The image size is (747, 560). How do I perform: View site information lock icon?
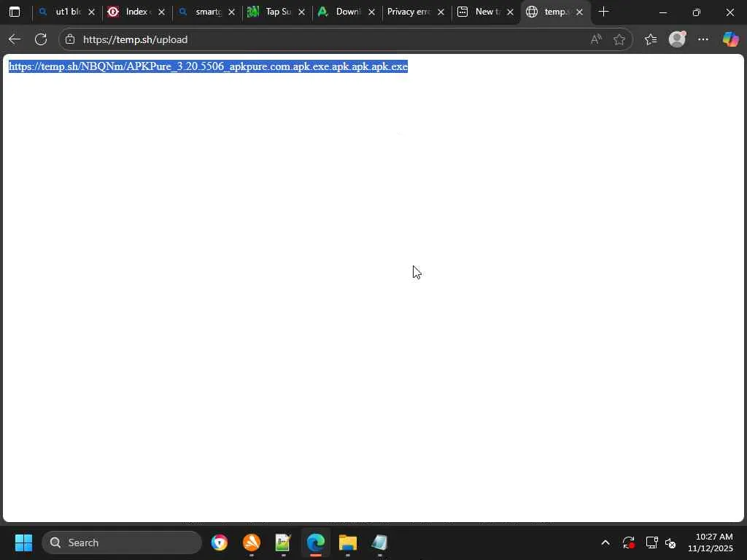pos(70,39)
